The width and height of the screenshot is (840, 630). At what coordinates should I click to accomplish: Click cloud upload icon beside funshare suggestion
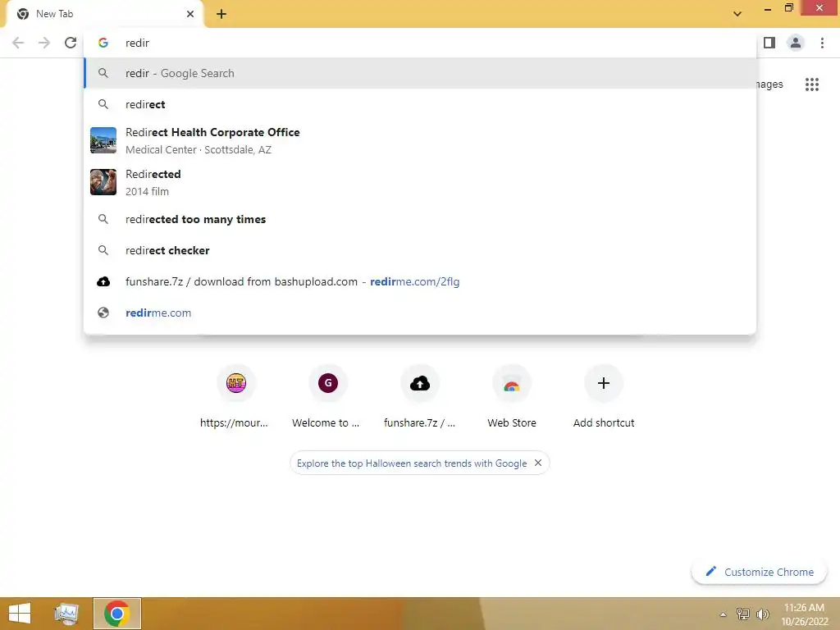(x=103, y=282)
